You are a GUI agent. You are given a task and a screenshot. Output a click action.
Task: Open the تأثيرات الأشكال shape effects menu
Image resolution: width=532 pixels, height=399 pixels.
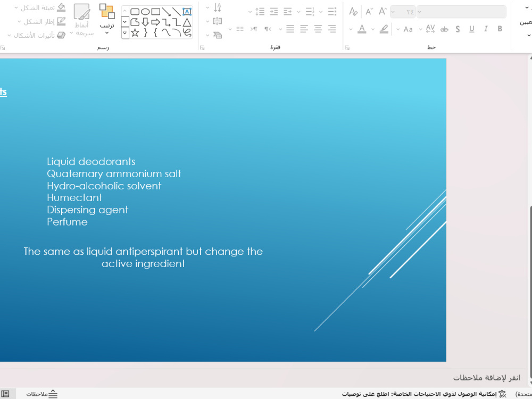[x=36, y=35]
